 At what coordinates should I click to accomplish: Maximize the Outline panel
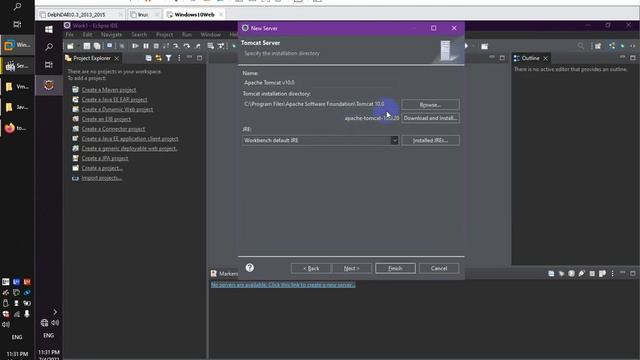click(633, 58)
